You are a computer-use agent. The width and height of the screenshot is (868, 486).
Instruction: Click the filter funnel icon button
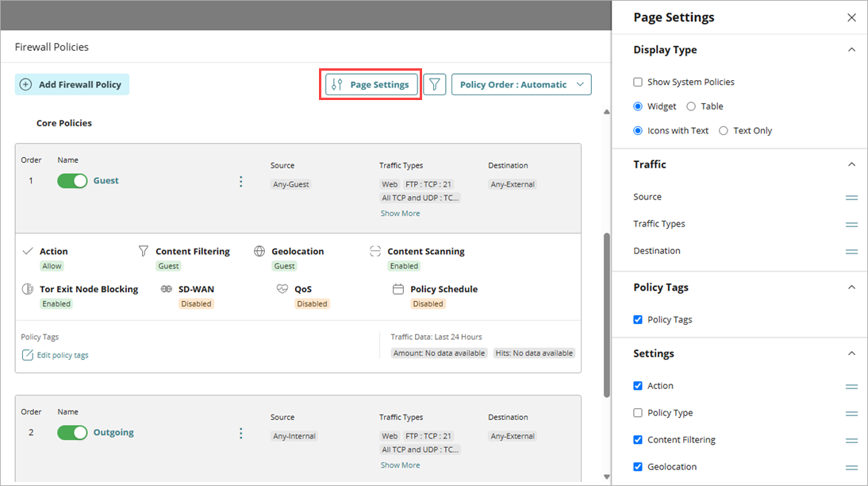coord(435,84)
